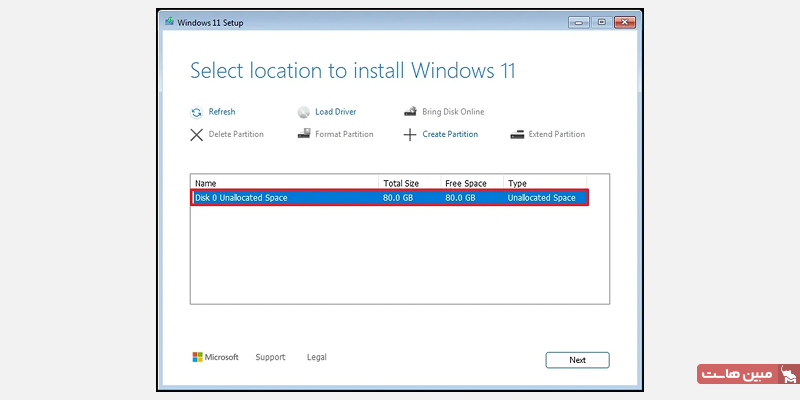
Task: Click the Bring Disk Online drive icon
Action: tap(410, 112)
